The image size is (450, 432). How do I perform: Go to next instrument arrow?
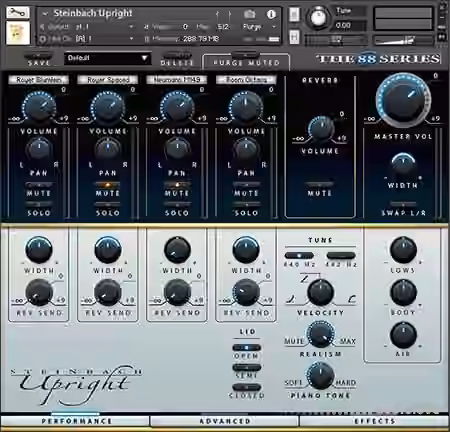pyautogui.click(x=230, y=14)
